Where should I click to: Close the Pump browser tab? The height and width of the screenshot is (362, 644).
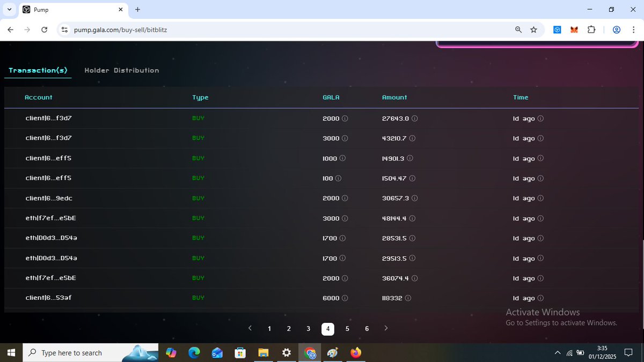click(x=120, y=10)
